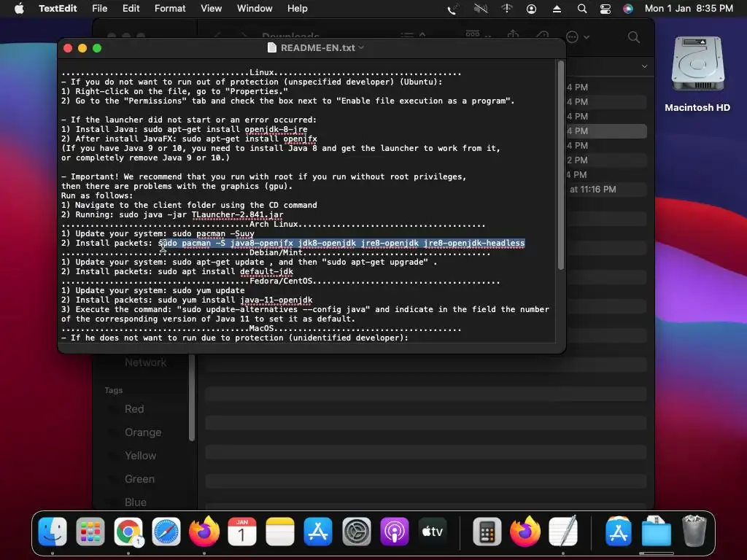Viewport: 747px width, 560px height.
Task: Click the phone status icon in the menu bar
Action: coord(452,9)
